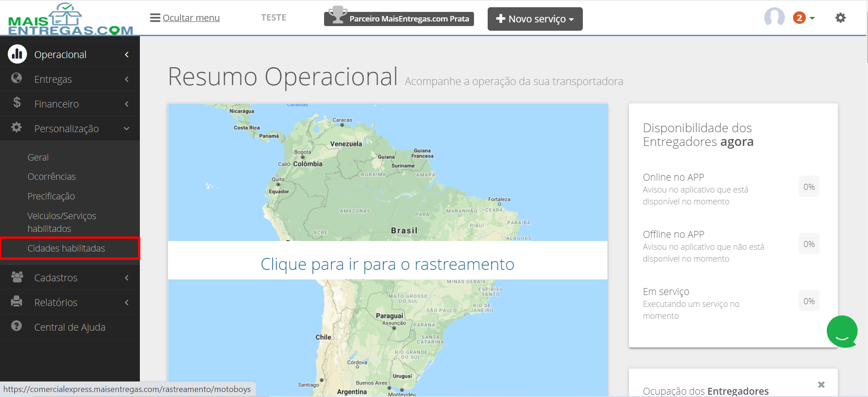The width and height of the screenshot is (868, 397).
Task: Click the Entregas globe icon
Action: [16, 78]
